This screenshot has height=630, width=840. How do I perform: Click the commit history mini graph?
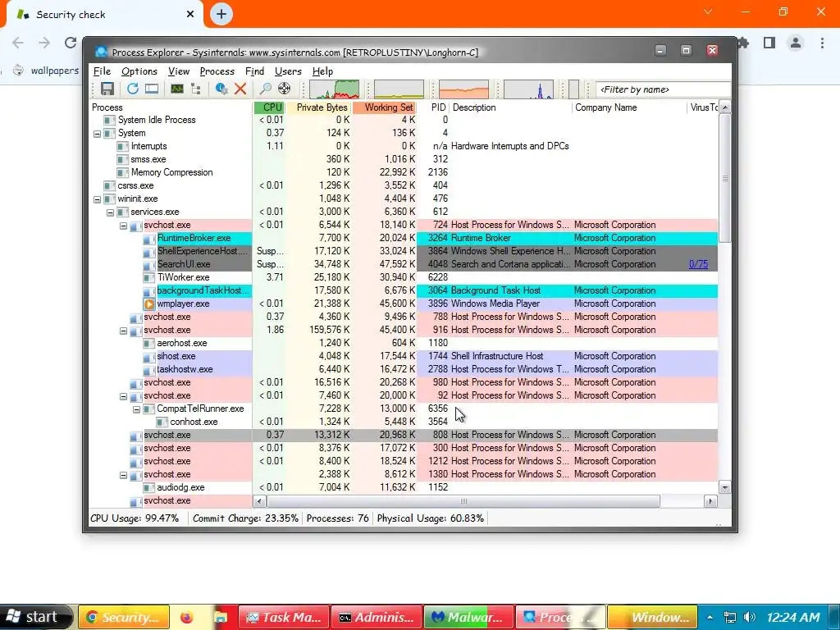coord(399,89)
